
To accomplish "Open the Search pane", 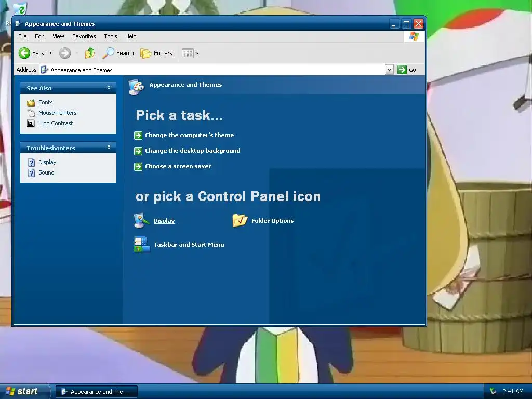I will 118,53.
